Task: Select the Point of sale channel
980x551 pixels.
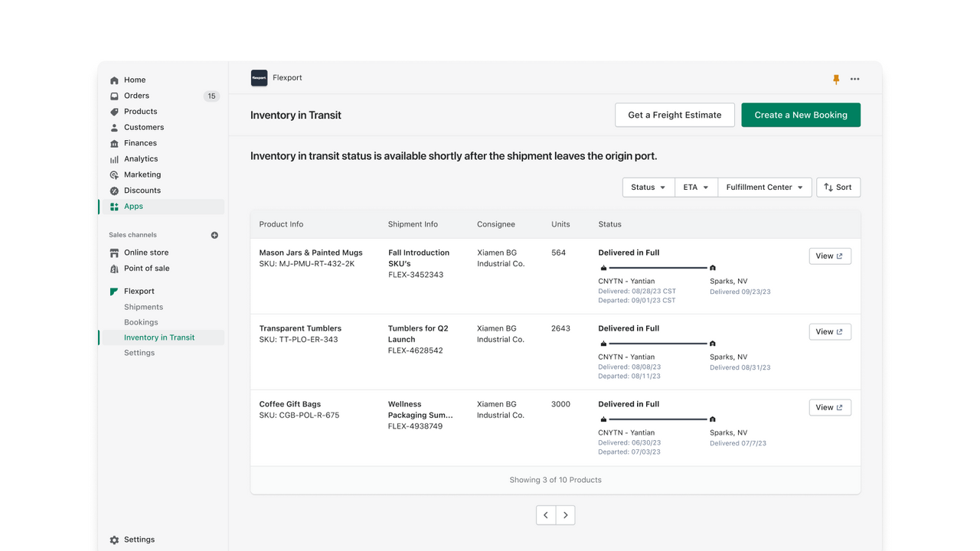Action: 148,268
